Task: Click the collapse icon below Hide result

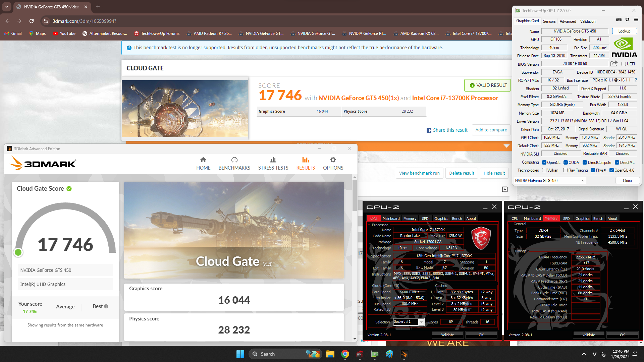Action: [x=505, y=189]
